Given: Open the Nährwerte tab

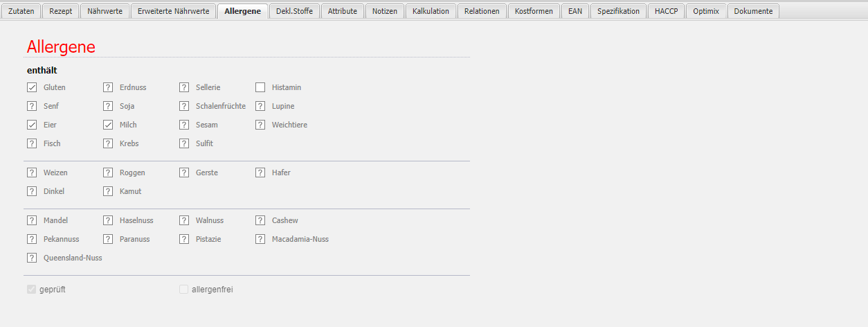Looking at the screenshot, I should [x=105, y=11].
